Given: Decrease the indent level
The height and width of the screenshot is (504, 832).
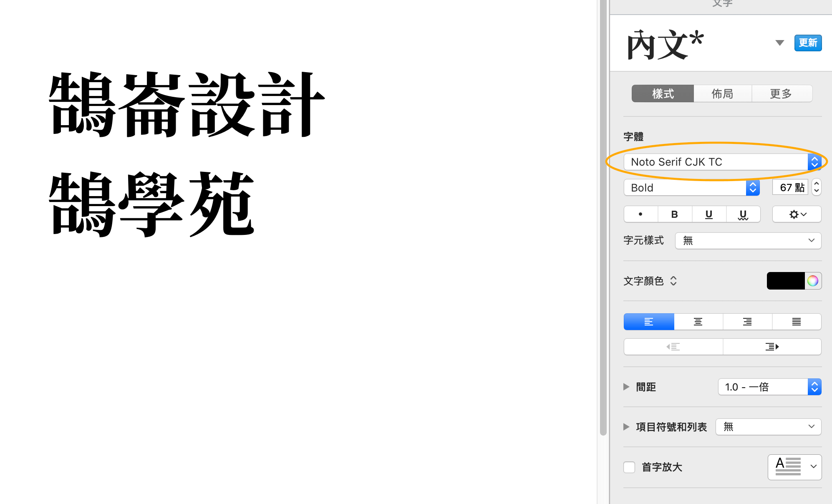Looking at the screenshot, I should [673, 347].
